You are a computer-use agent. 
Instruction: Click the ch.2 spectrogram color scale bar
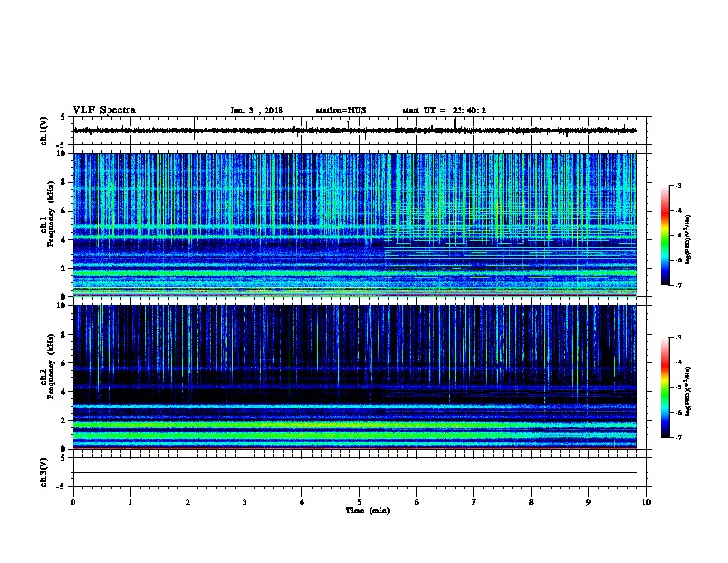pos(665,387)
